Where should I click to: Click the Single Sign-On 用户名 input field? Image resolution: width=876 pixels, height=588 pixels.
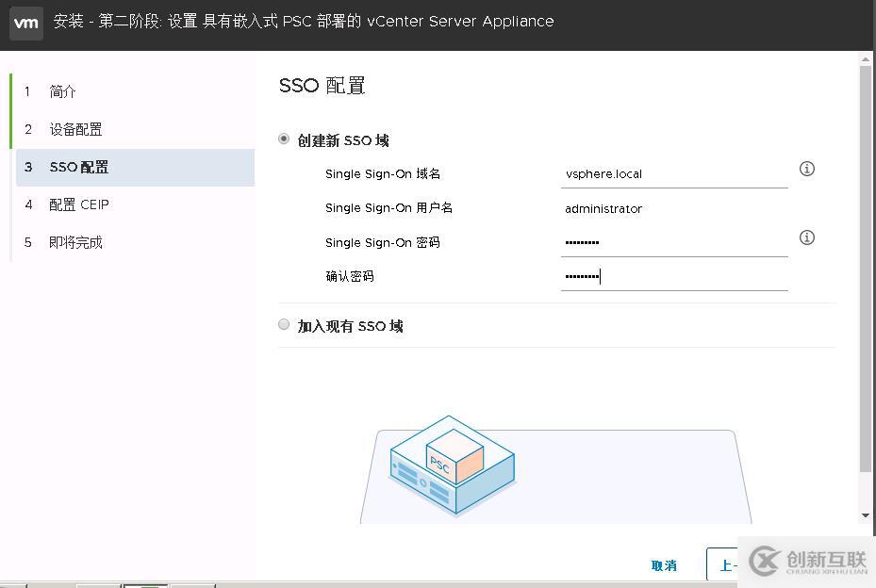click(674, 208)
